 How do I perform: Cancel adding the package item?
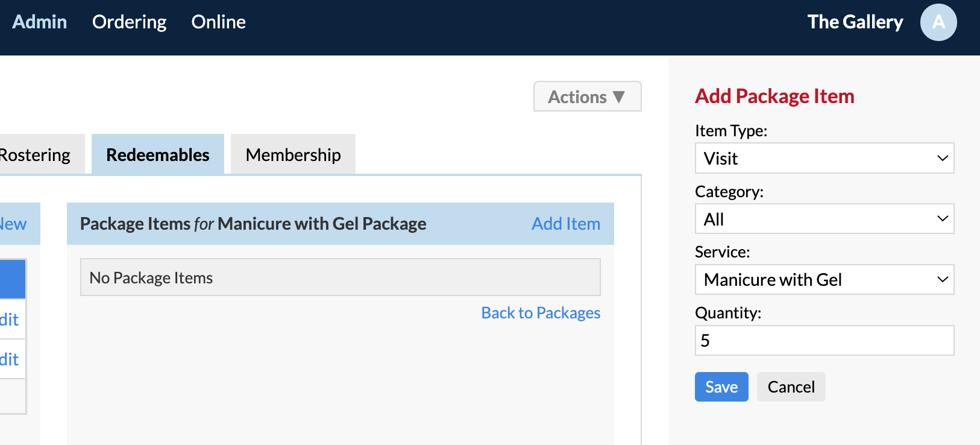point(791,387)
